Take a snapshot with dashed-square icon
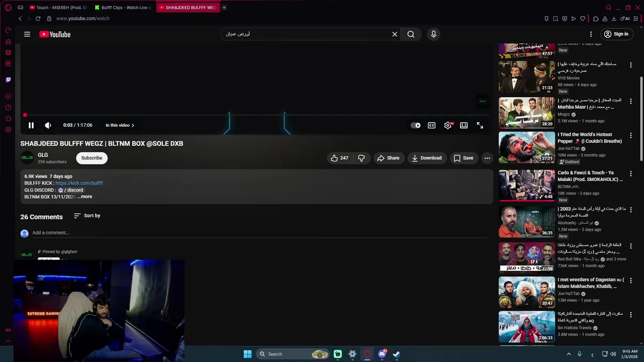This screenshot has width=644, height=362. coord(555,19)
